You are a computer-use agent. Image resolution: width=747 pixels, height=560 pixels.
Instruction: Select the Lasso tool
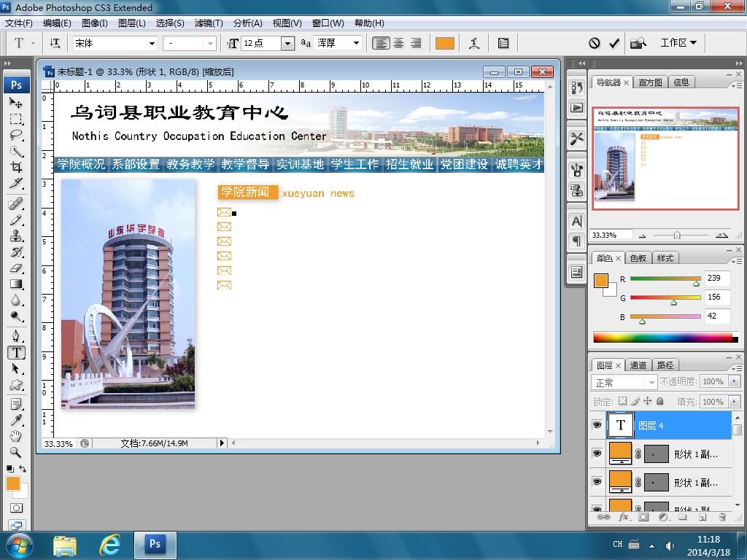(x=16, y=135)
